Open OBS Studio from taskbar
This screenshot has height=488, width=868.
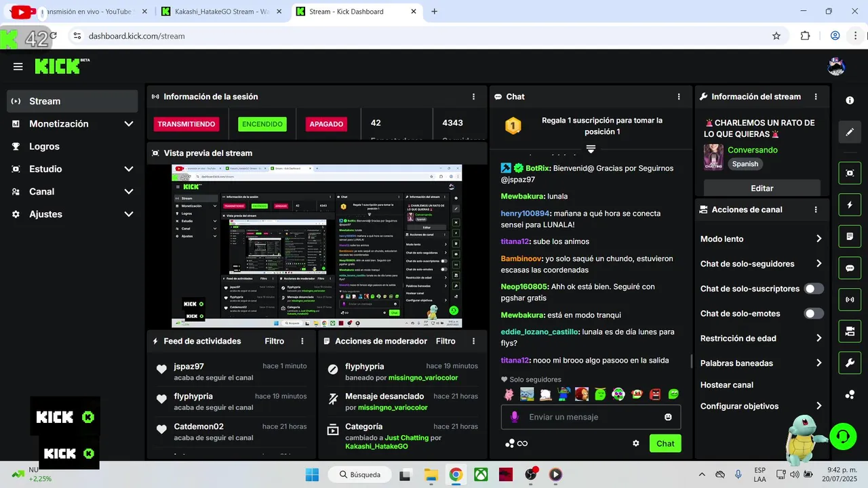pyautogui.click(x=530, y=474)
